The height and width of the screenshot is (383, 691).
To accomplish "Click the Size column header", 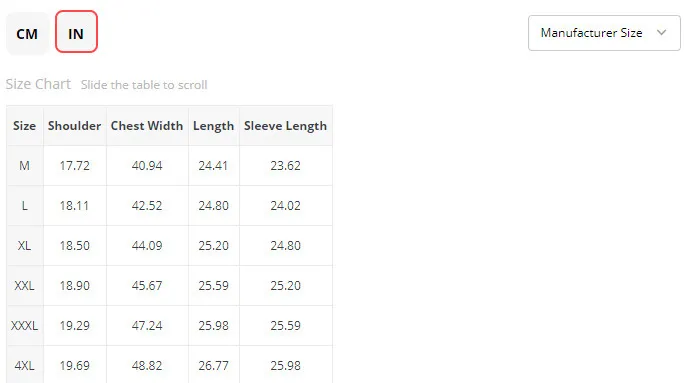I will pyautogui.click(x=25, y=126).
